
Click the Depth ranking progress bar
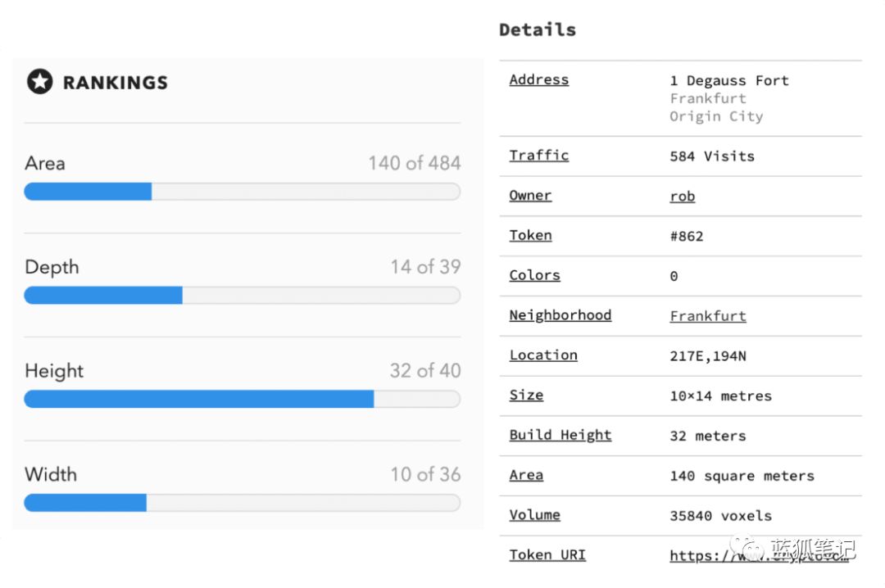point(242,295)
